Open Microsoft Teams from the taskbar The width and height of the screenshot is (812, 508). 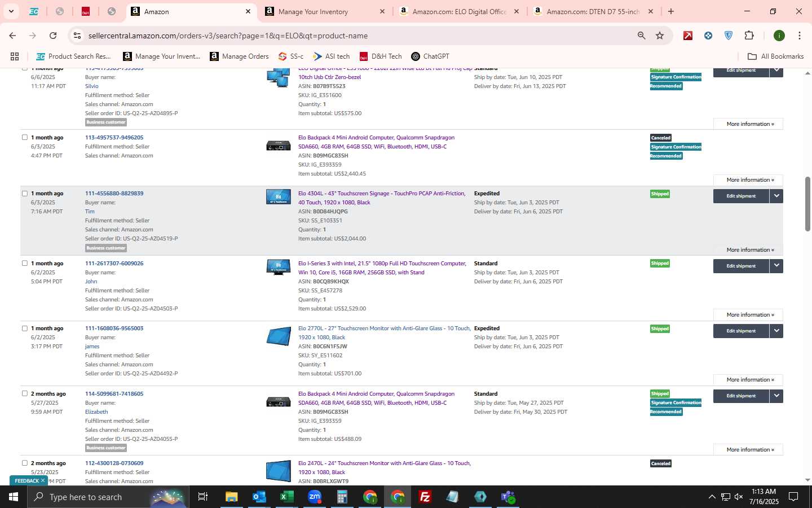click(508, 497)
